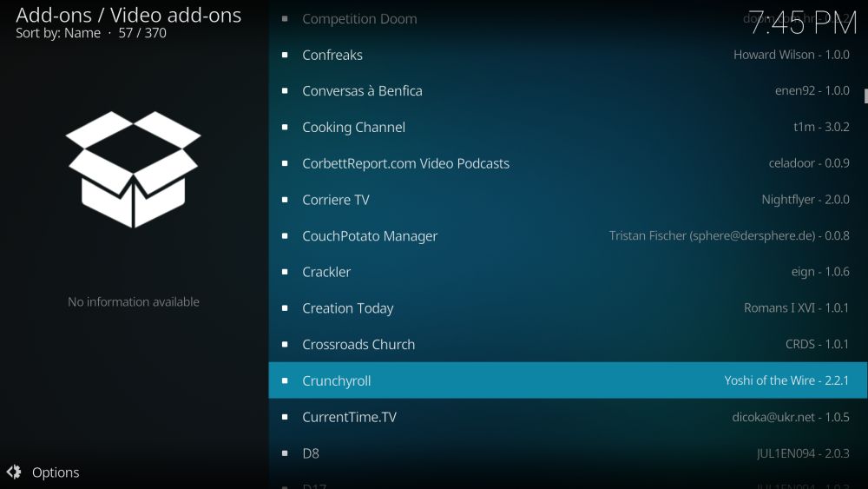Click the bullet icon beside Crunchyroll
The height and width of the screenshot is (489, 868).
point(285,380)
